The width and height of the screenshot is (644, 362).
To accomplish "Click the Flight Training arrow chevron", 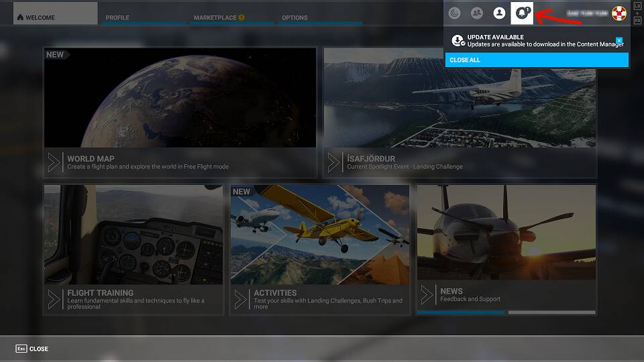I will coord(54,299).
